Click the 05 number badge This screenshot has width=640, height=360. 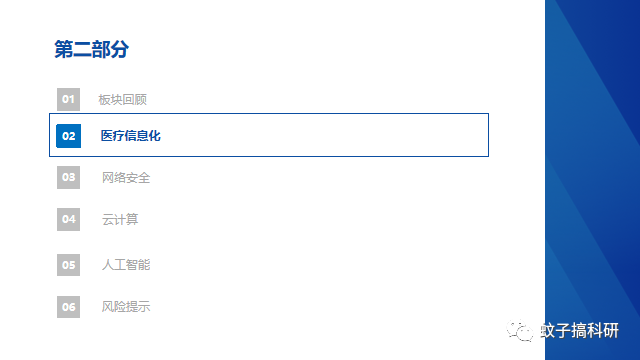(68, 265)
